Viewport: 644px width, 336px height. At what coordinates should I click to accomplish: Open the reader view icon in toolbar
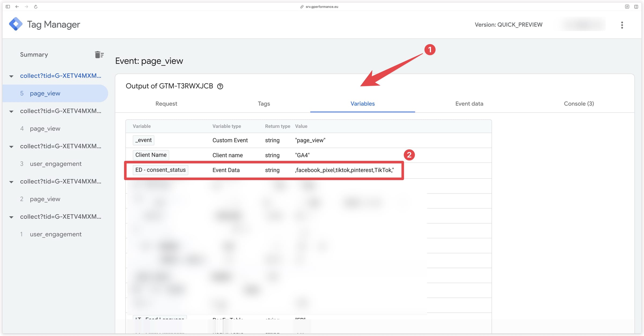627,7
